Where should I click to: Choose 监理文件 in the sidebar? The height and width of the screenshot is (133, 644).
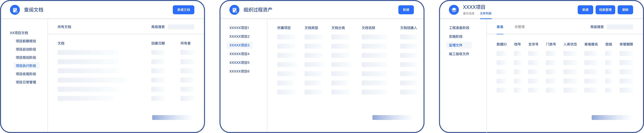[x=455, y=45]
